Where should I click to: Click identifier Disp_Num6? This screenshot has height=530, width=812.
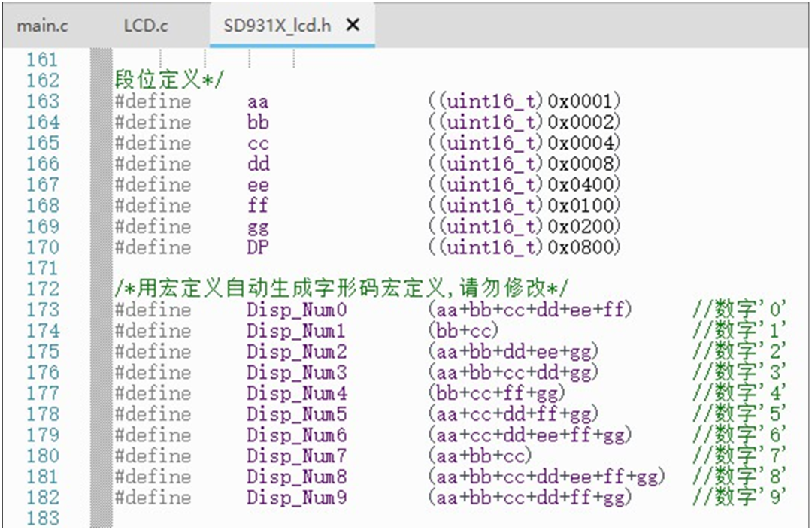(297, 435)
